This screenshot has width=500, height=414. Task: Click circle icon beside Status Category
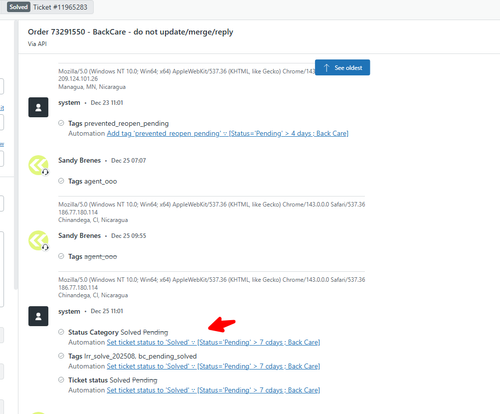click(x=61, y=332)
